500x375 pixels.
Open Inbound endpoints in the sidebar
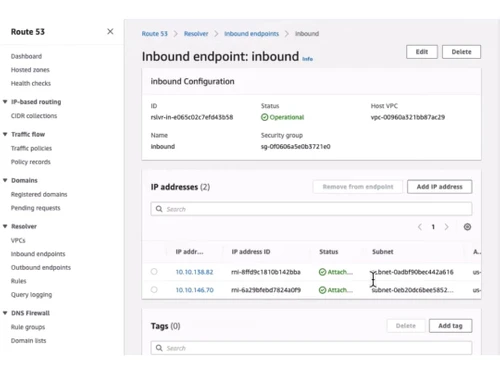(38, 254)
